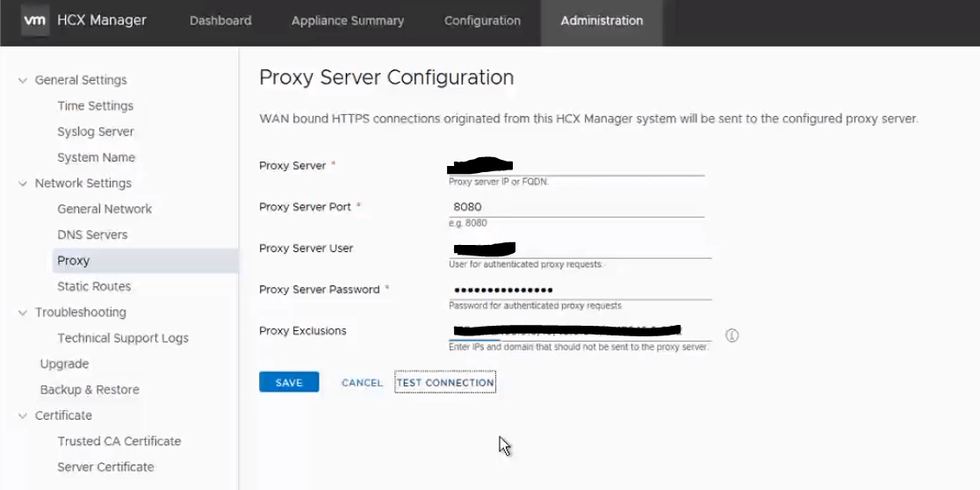
Task: Run Test Connection for the proxy
Action: click(445, 383)
